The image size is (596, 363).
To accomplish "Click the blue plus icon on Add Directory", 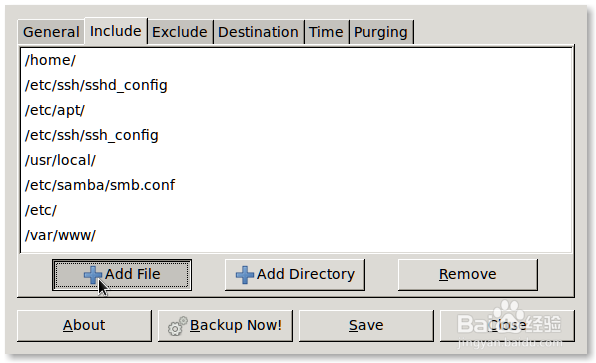I will coord(245,275).
